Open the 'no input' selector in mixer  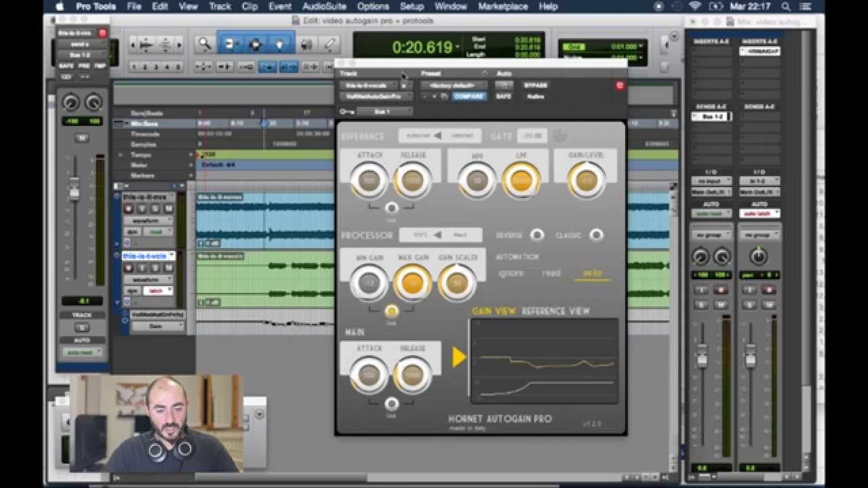point(711,181)
